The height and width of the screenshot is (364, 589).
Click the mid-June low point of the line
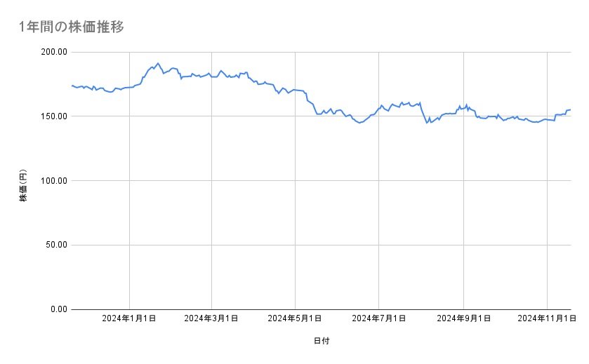click(360, 123)
